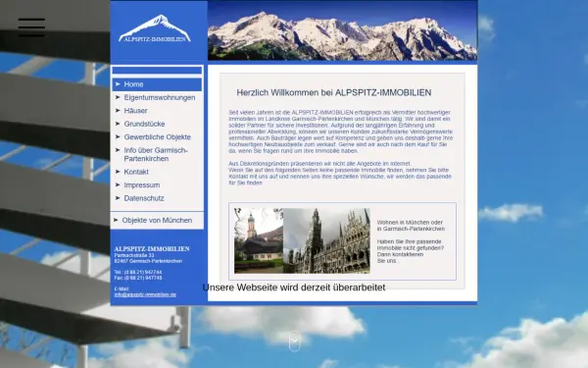The image size is (588, 368).
Task: Click the scroll-down chevron indicator
Action: point(295,341)
